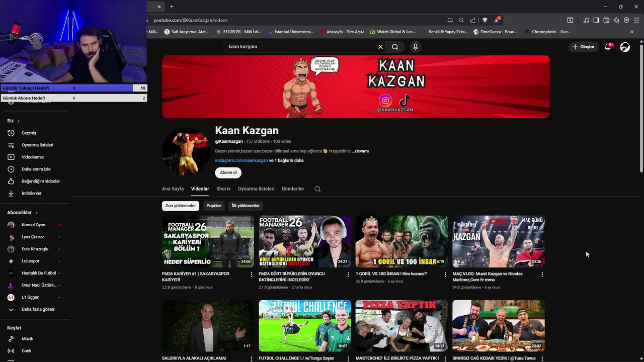
Task: Open the Konsol Oyun subscription
Action: point(33,225)
